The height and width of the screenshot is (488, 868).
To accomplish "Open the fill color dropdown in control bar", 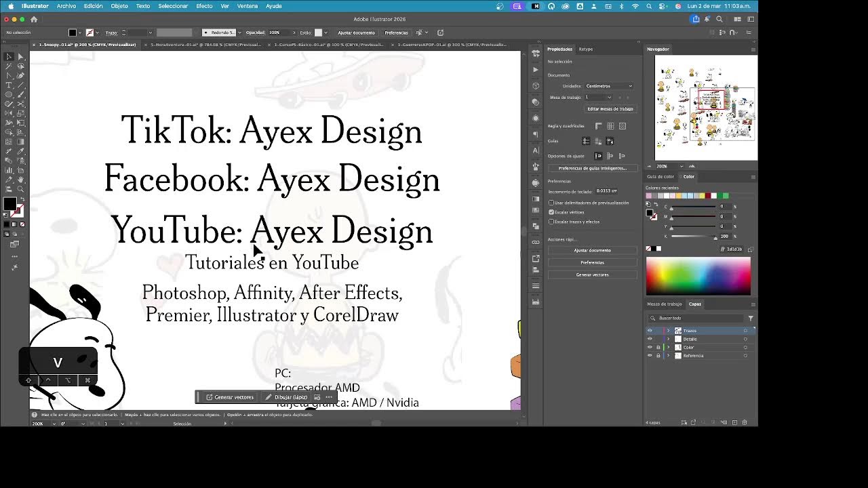I will click(80, 33).
